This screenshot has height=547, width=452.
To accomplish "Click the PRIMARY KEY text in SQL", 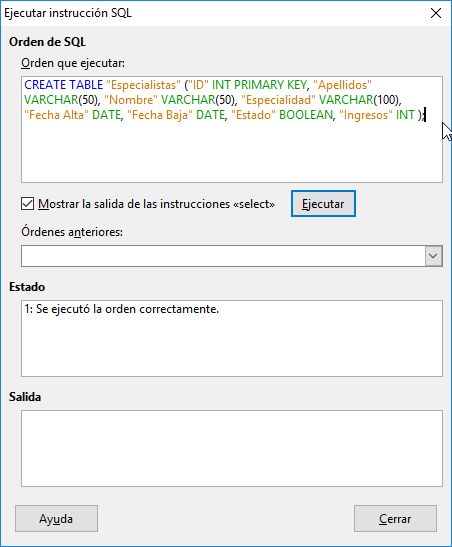I will (x=270, y=85).
